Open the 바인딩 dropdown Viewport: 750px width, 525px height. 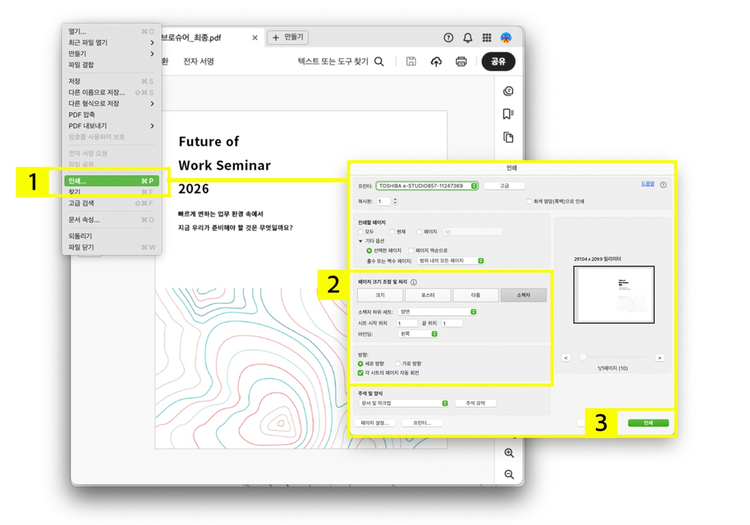point(418,334)
